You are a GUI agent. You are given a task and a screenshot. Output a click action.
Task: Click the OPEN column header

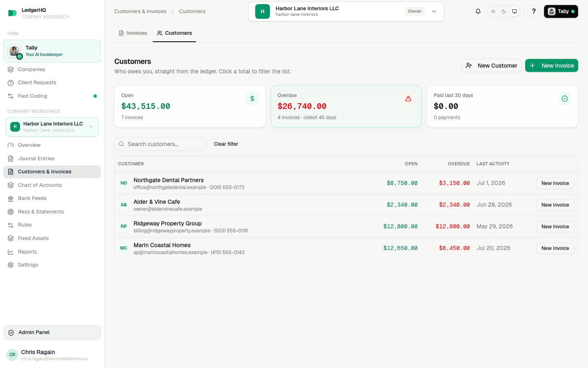point(411,164)
